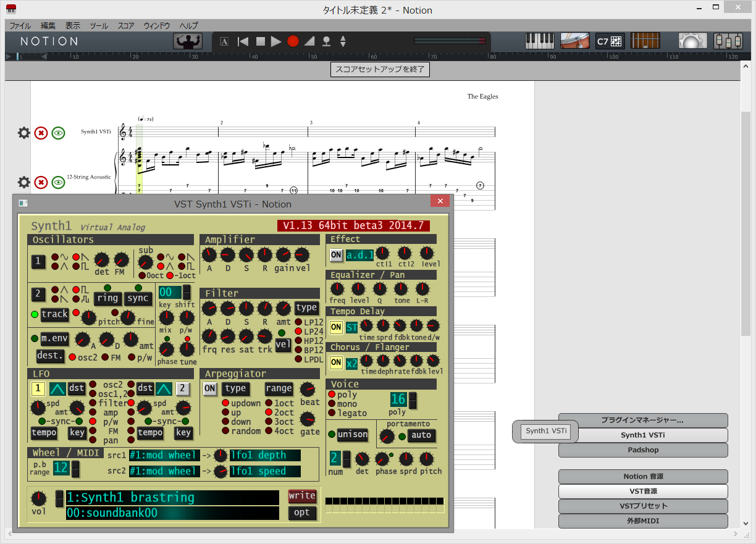Click the rewind to start button
Screen dimensions: 756x544
pos(243,41)
